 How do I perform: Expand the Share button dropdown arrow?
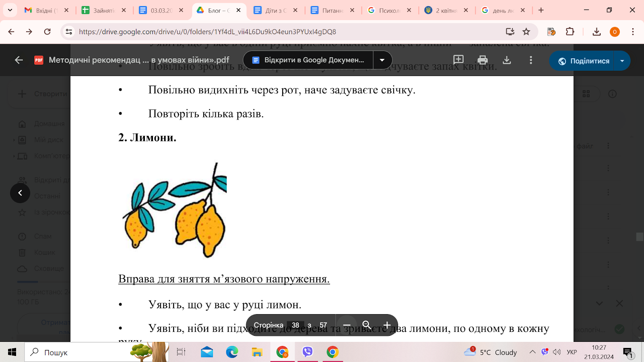(x=622, y=61)
